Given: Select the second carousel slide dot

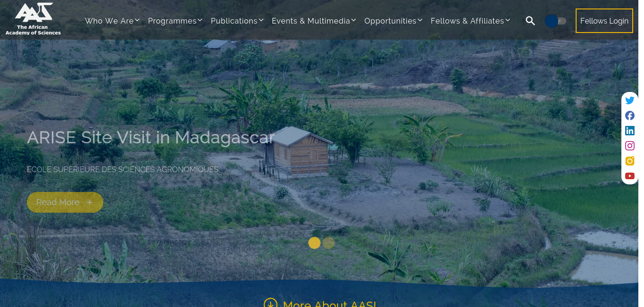Looking at the screenshot, I should [x=329, y=243].
